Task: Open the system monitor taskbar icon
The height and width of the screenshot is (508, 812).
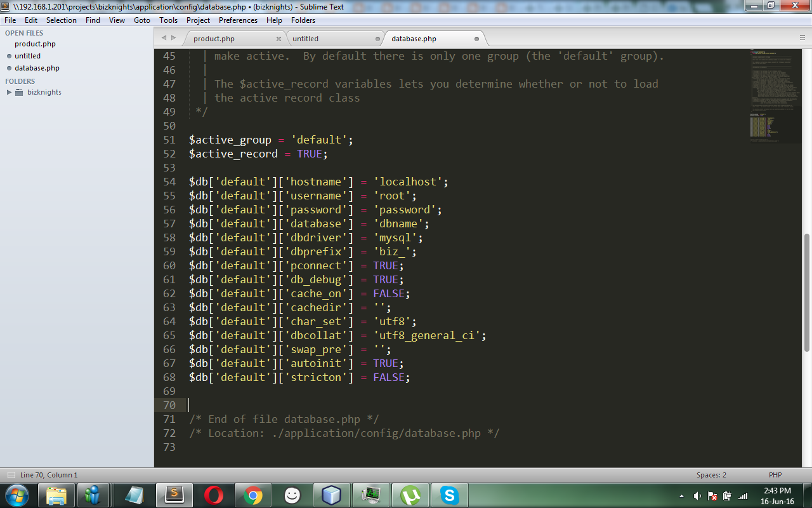Action: point(371,495)
